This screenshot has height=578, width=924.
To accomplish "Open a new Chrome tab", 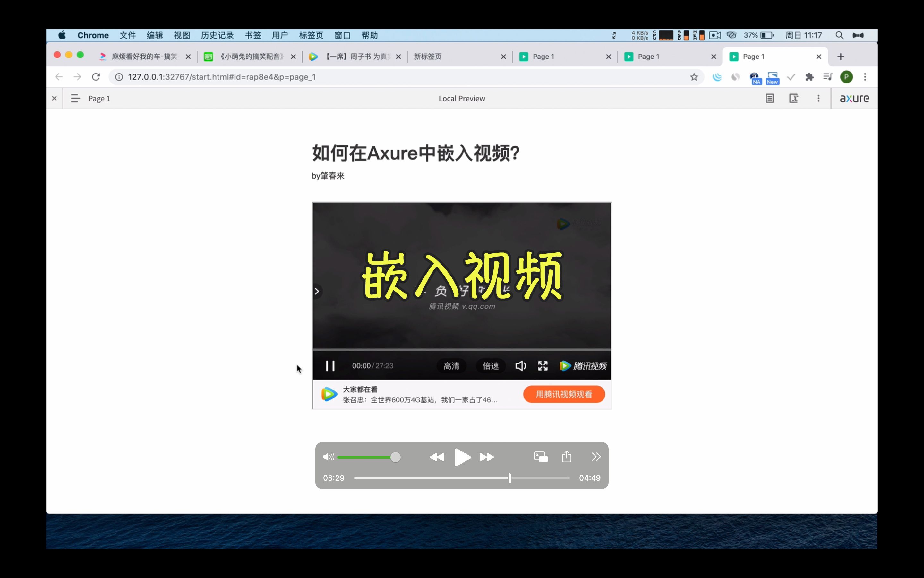I will [x=841, y=57].
